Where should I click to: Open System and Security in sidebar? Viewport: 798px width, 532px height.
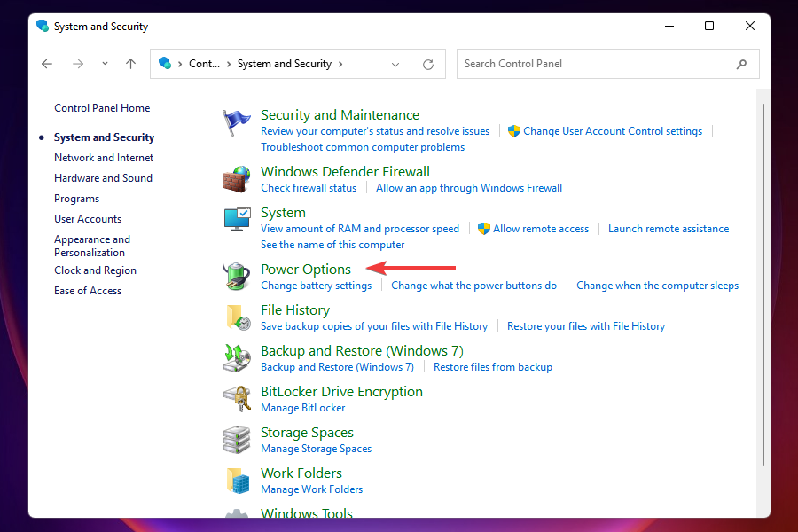(x=105, y=137)
